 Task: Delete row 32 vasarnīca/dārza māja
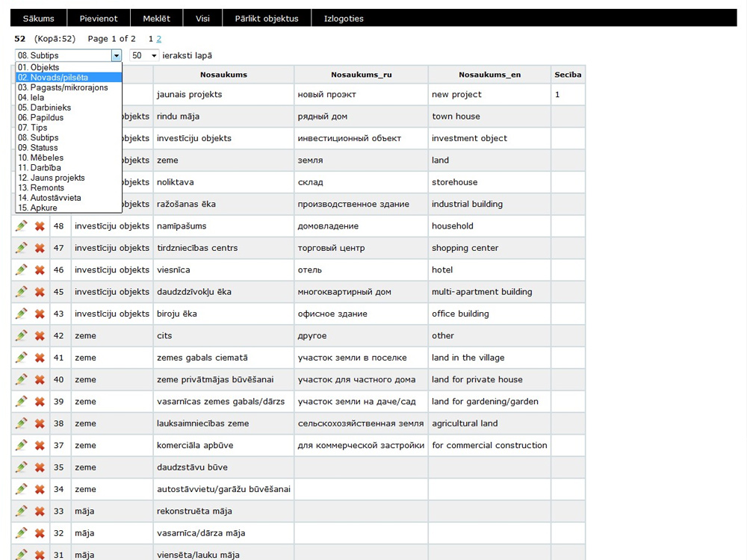40,533
